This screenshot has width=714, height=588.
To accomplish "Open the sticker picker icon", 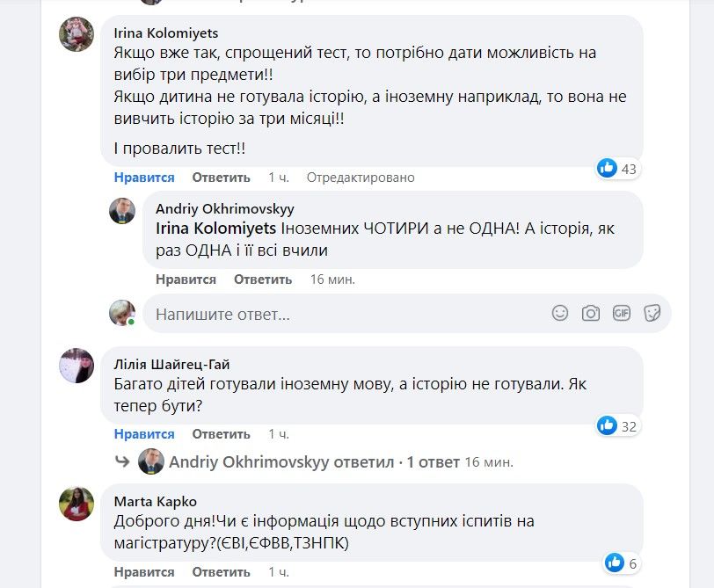I will [651, 312].
